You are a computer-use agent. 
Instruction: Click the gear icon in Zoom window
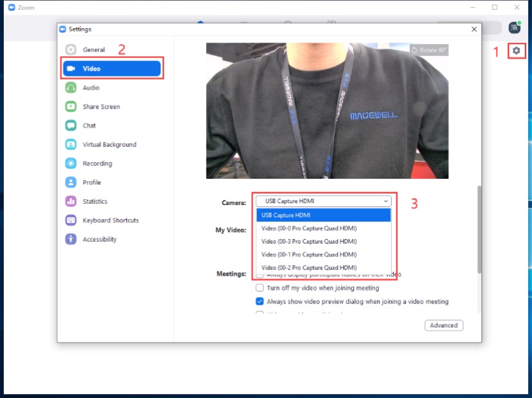pyautogui.click(x=517, y=51)
